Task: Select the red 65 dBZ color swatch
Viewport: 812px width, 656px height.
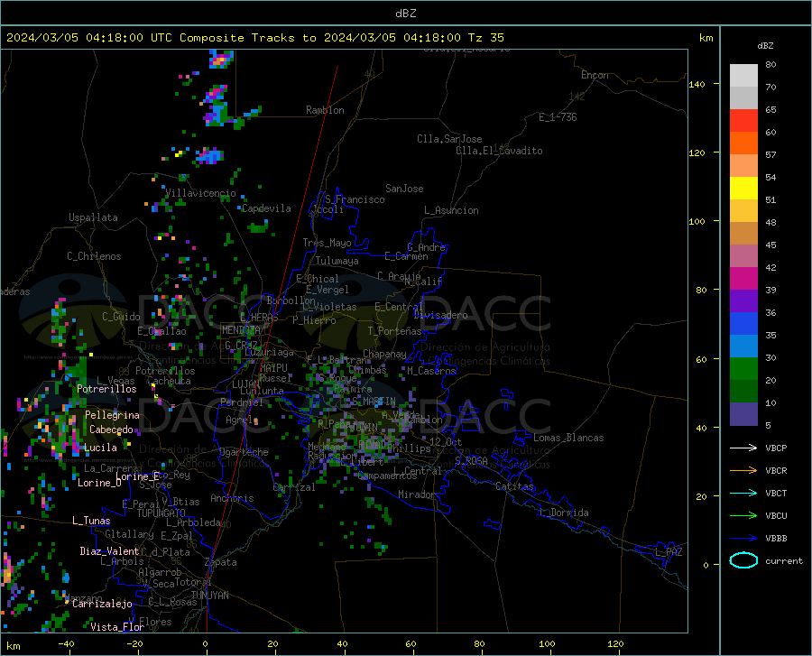Action: [743, 121]
